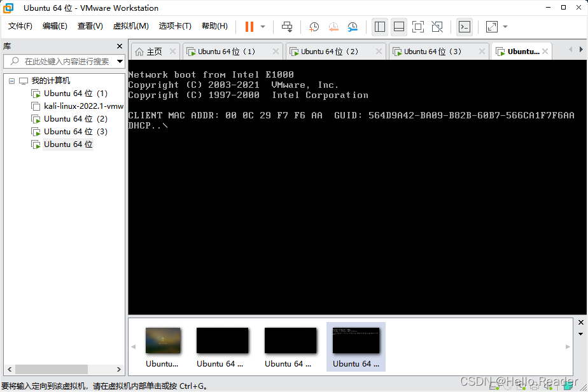Open the 帮助(H) menu
588x392 pixels.
tap(214, 26)
